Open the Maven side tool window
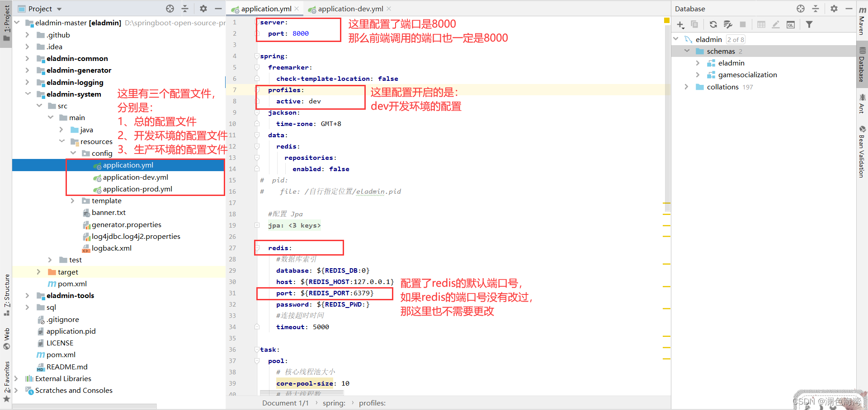 862,20
